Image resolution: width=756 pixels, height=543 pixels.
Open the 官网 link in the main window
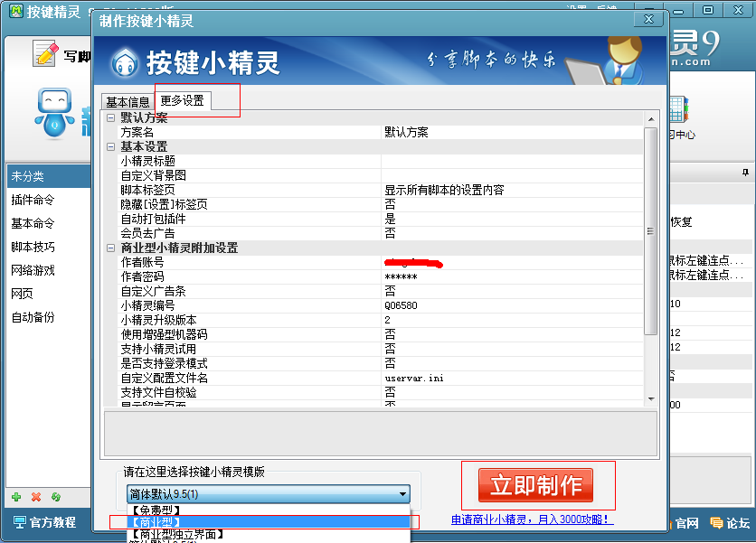click(x=686, y=523)
